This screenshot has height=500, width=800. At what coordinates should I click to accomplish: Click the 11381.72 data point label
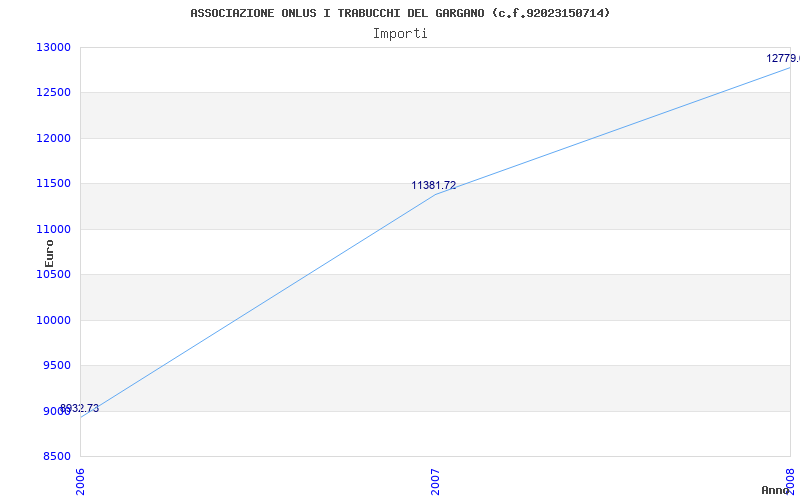pyautogui.click(x=434, y=186)
